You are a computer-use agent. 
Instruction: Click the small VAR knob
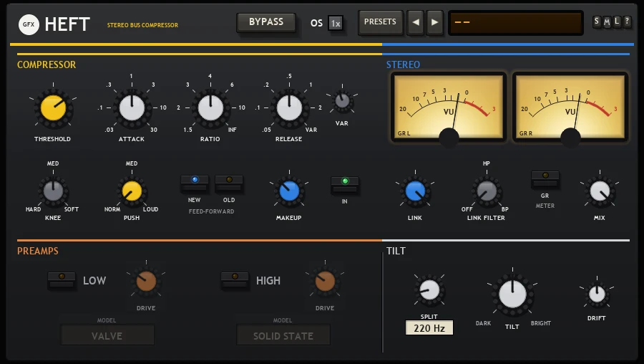342,101
